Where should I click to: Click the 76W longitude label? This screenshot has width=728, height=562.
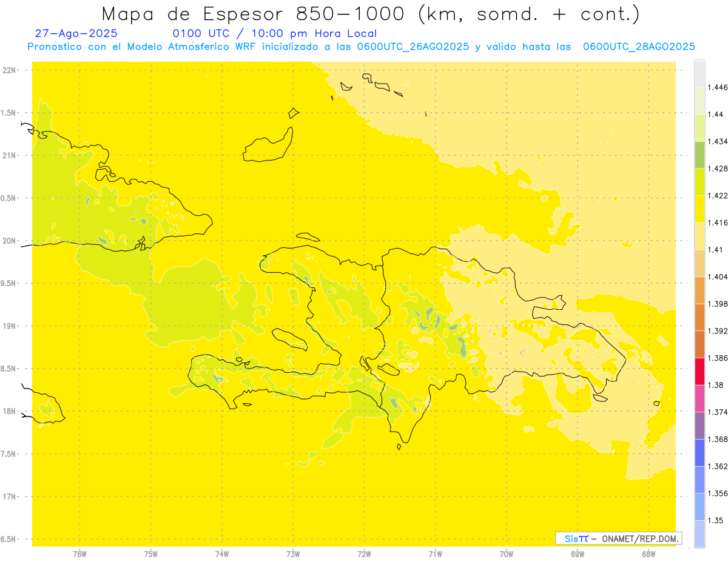click(x=79, y=554)
